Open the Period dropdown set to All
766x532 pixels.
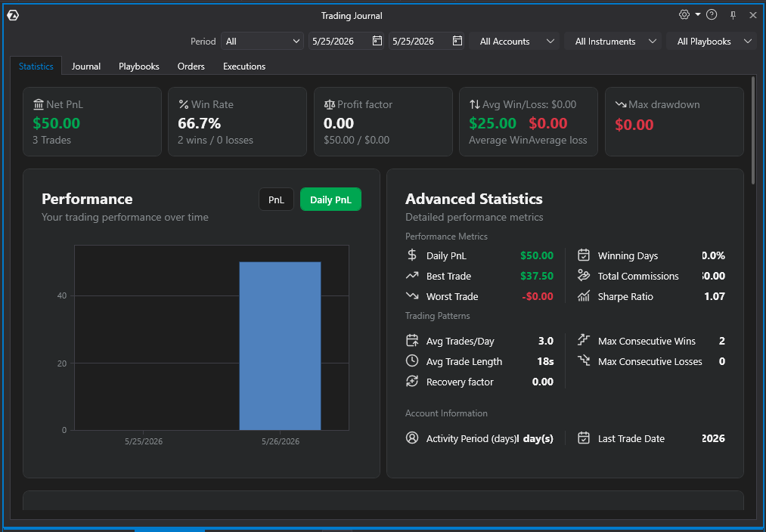pos(262,41)
